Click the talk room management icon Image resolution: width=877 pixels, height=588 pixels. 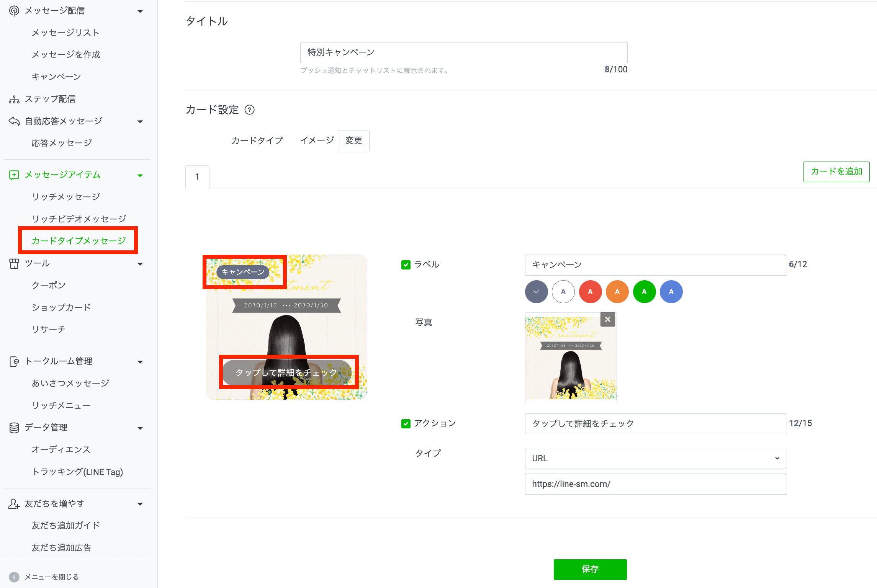click(14, 361)
